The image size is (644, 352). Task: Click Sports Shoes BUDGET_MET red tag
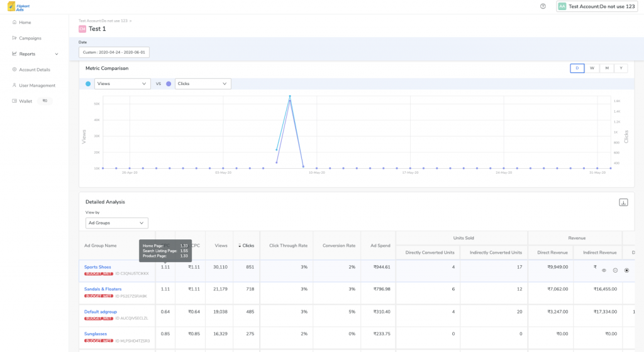[x=99, y=273]
